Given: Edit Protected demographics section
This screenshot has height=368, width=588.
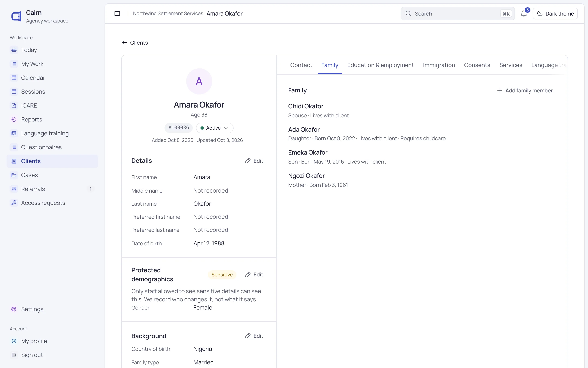Looking at the screenshot, I should pyautogui.click(x=254, y=275).
